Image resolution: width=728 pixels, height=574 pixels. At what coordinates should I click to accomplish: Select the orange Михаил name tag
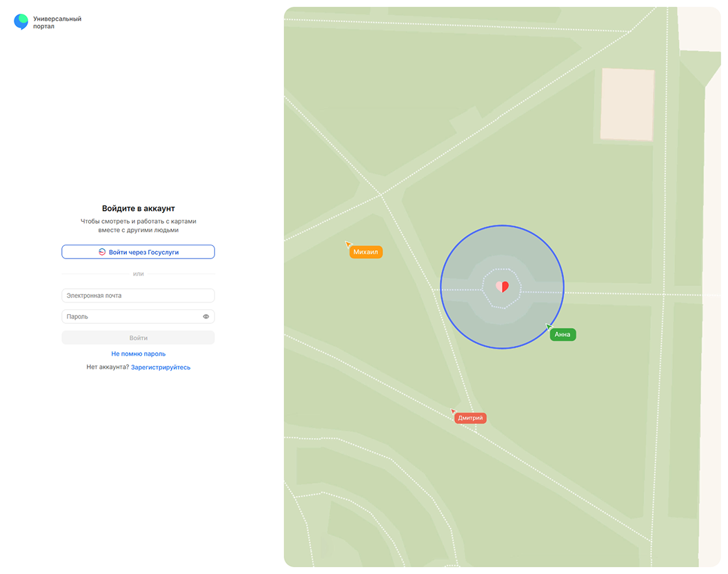click(x=366, y=252)
